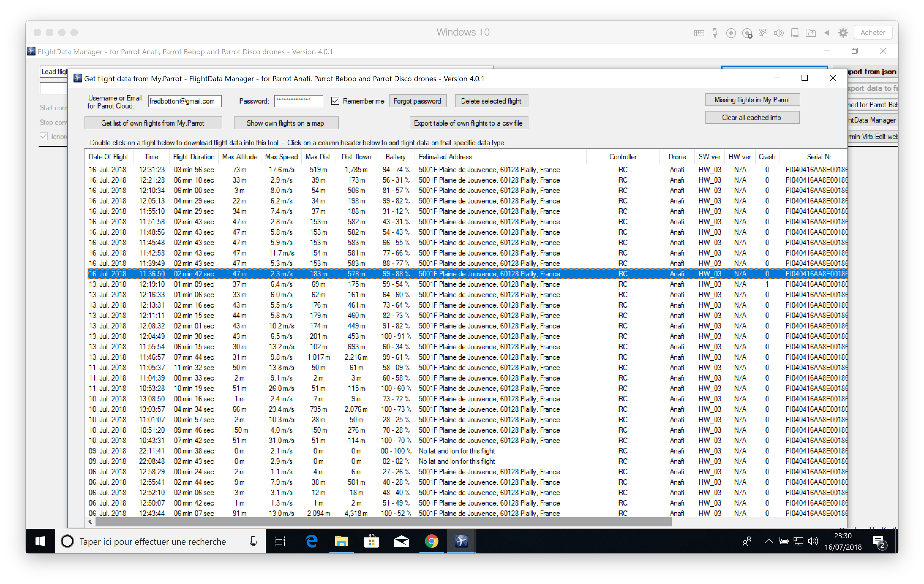The image size is (924, 584).
Task: Maximize the Get flight data dialog
Action: coord(804,78)
